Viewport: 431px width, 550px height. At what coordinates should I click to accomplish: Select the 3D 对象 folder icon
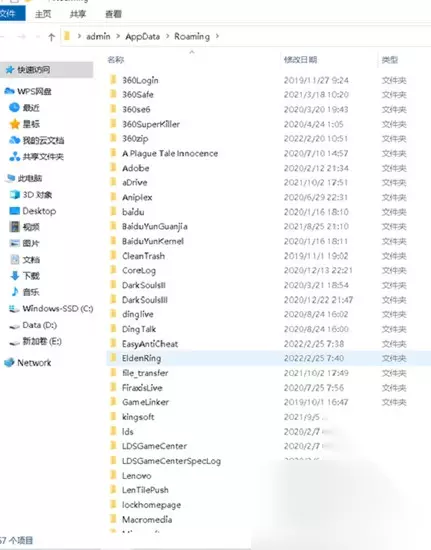(15, 195)
